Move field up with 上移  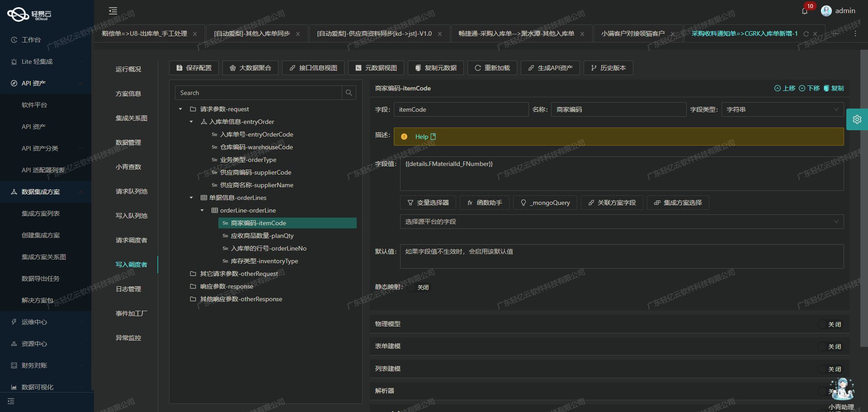coord(785,88)
